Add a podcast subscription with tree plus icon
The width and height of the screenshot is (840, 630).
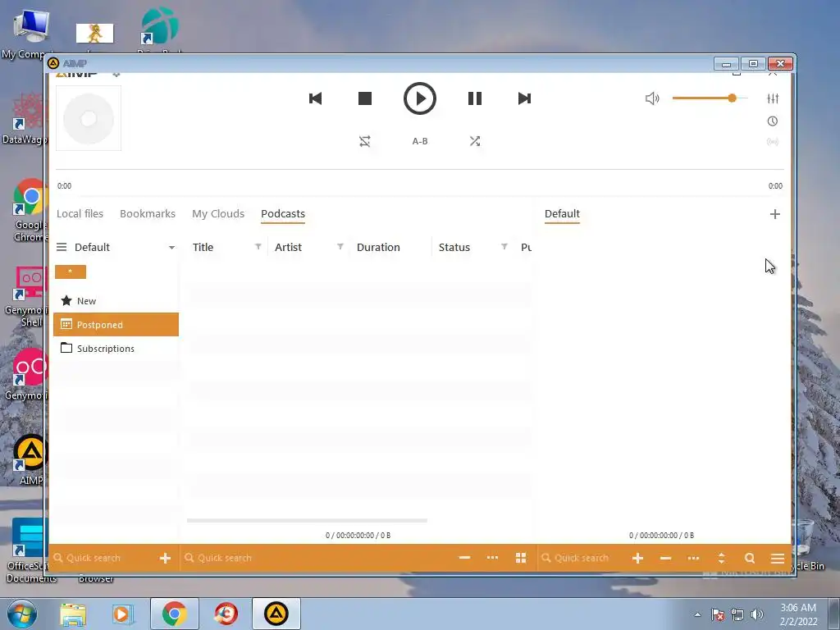pos(165,558)
